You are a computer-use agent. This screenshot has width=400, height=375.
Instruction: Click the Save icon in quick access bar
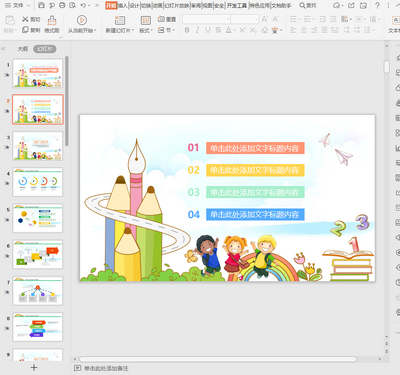click(41, 5)
